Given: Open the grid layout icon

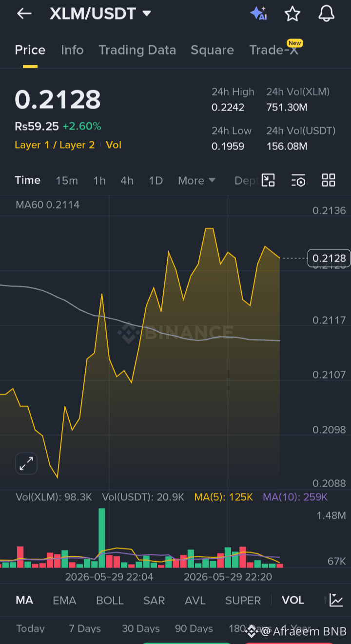Looking at the screenshot, I should tap(329, 180).
